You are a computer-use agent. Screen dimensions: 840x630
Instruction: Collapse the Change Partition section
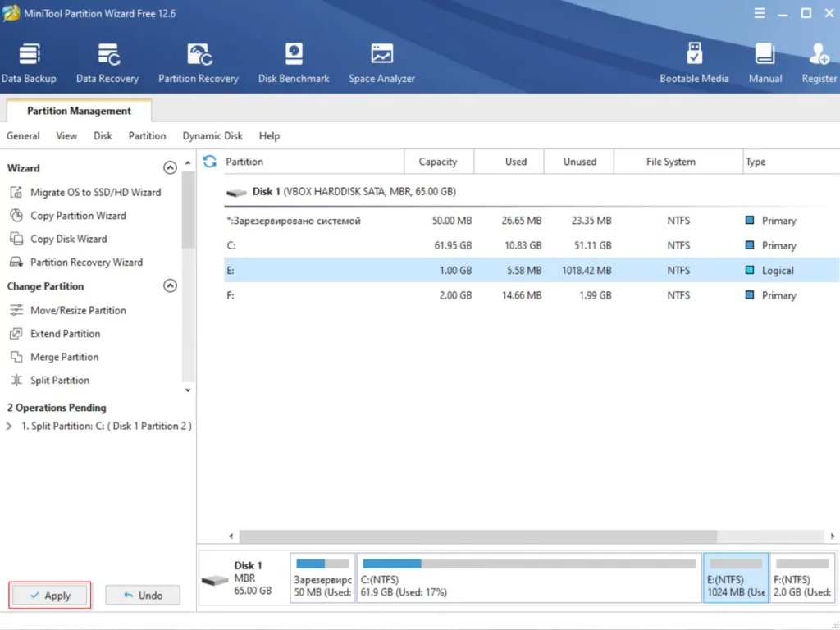[x=170, y=286]
